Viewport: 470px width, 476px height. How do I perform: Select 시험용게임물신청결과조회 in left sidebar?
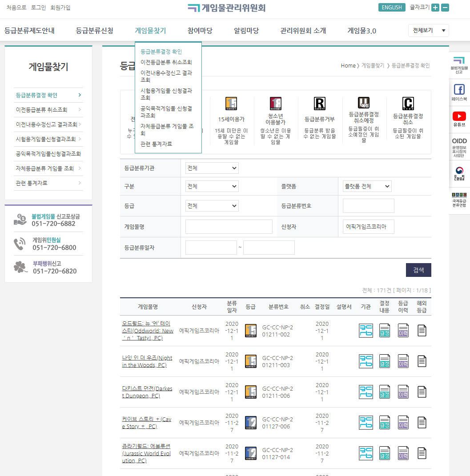pyautogui.click(x=48, y=139)
